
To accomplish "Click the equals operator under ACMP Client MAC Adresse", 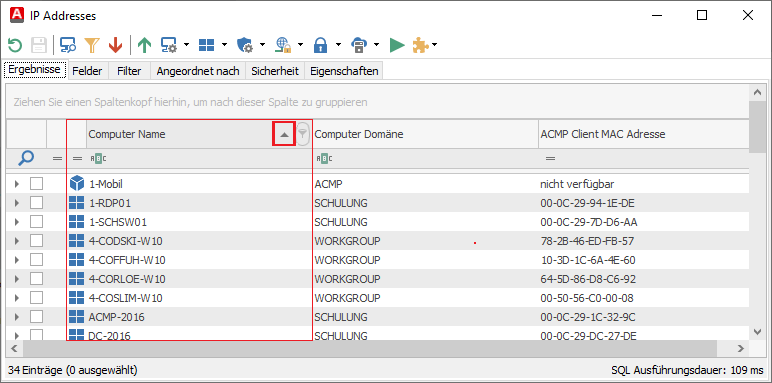I will point(550,159).
